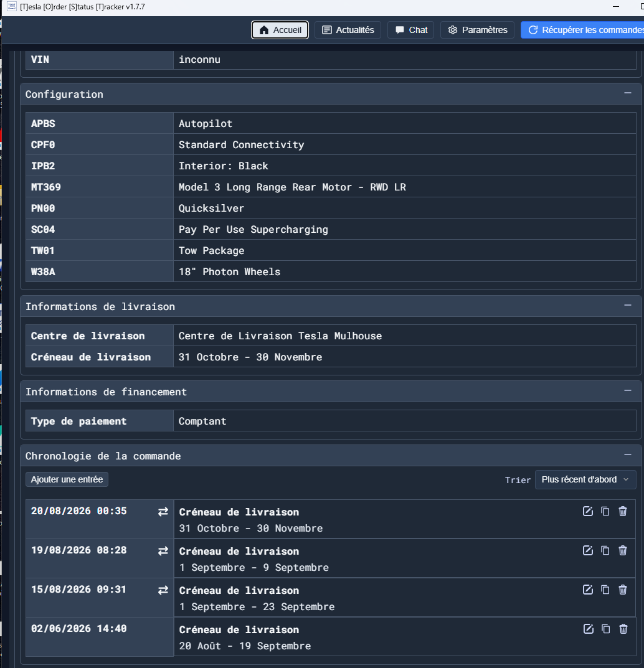Select the Standard Connectivity value
The image size is (644, 668).
coord(241,145)
